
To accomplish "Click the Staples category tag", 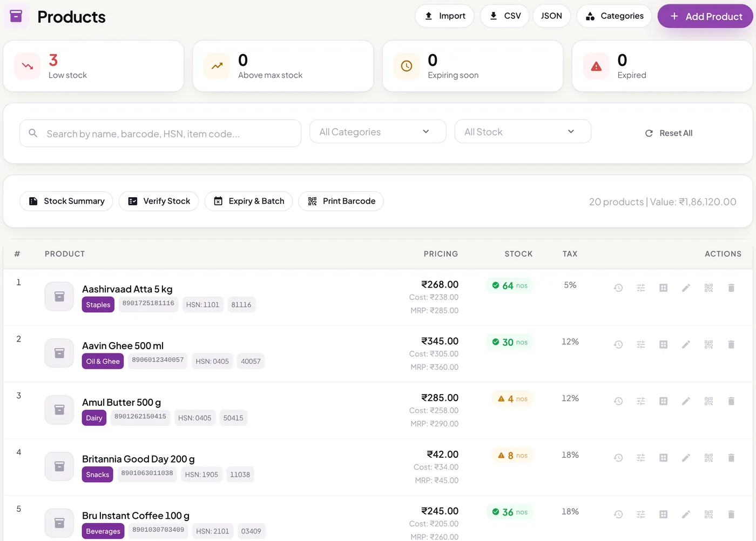I will click(98, 305).
